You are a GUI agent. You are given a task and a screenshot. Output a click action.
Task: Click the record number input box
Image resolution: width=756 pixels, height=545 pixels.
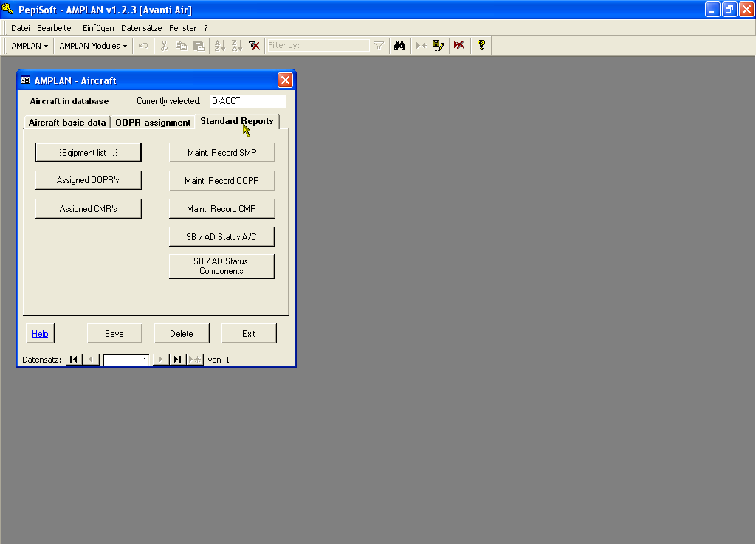pyautogui.click(x=126, y=360)
